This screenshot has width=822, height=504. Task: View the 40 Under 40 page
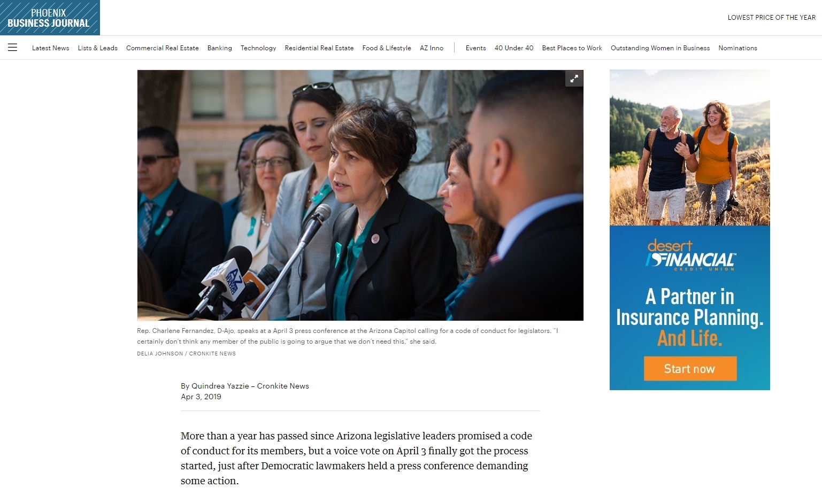click(x=513, y=48)
